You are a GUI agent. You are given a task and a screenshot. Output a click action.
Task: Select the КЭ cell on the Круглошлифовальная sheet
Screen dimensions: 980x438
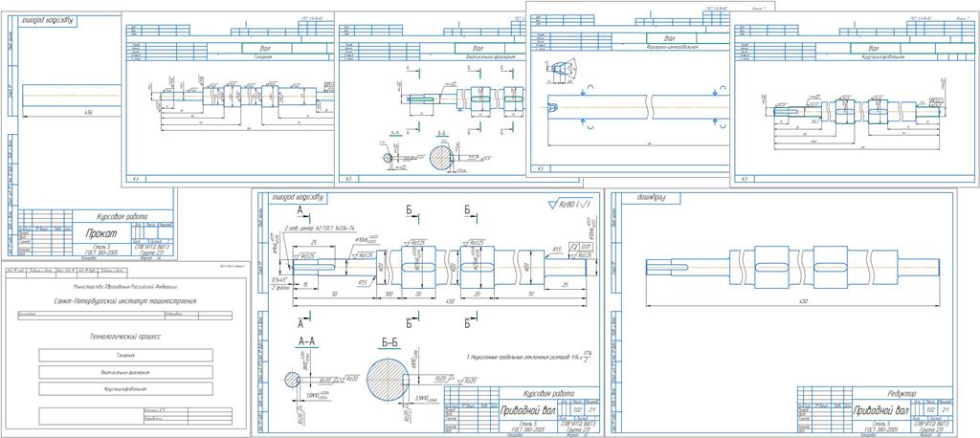745,178
